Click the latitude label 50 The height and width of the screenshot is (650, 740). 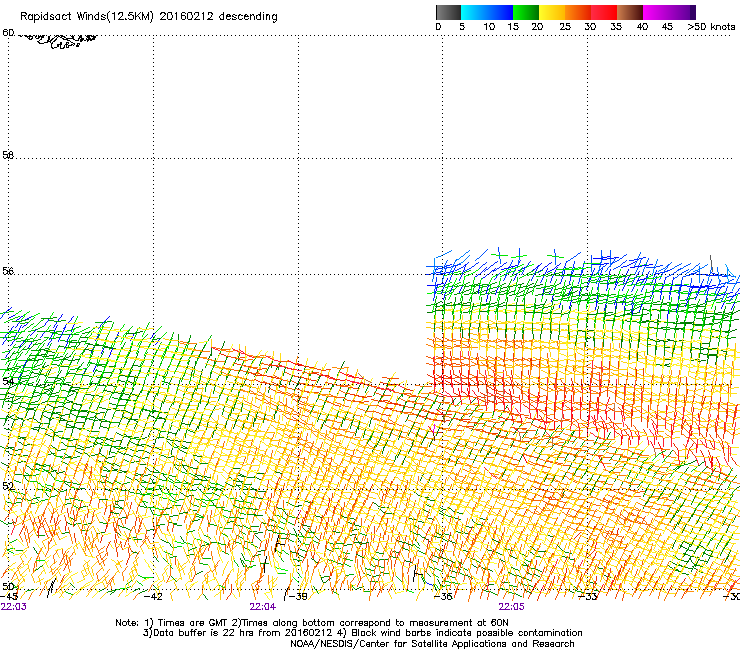(x=8, y=586)
